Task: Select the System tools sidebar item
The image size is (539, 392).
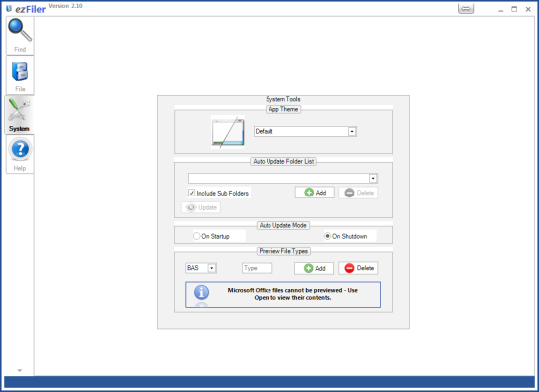Action: pyautogui.click(x=19, y=115)
